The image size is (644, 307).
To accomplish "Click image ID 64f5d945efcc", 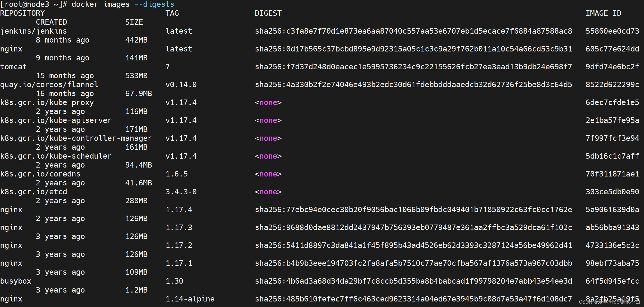I will 612,281.
